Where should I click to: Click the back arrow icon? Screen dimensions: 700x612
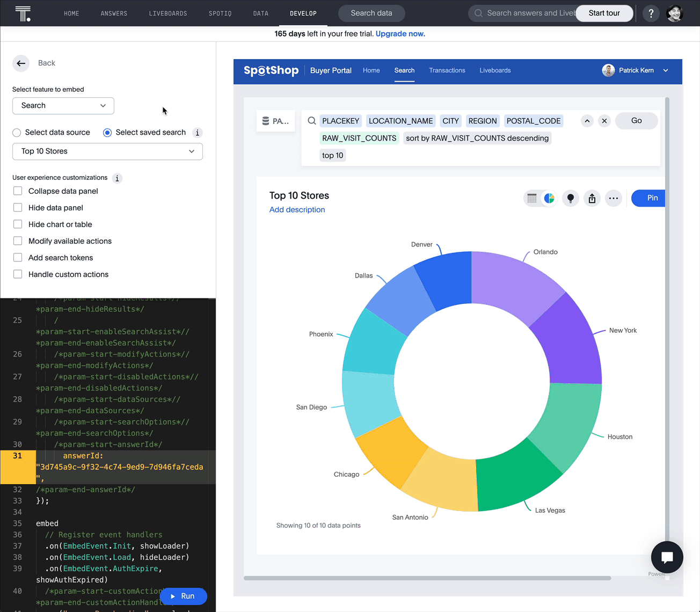point(21,63)
